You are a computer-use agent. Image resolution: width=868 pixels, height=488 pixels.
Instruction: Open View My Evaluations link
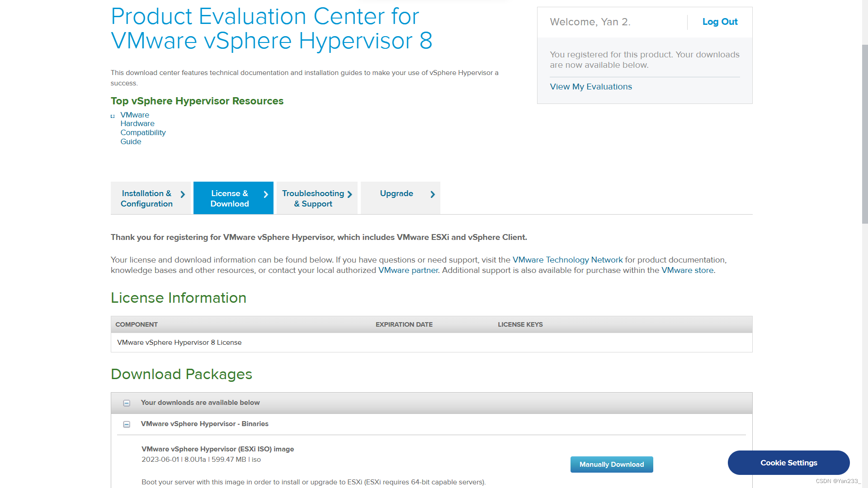(x=590, y=87)
